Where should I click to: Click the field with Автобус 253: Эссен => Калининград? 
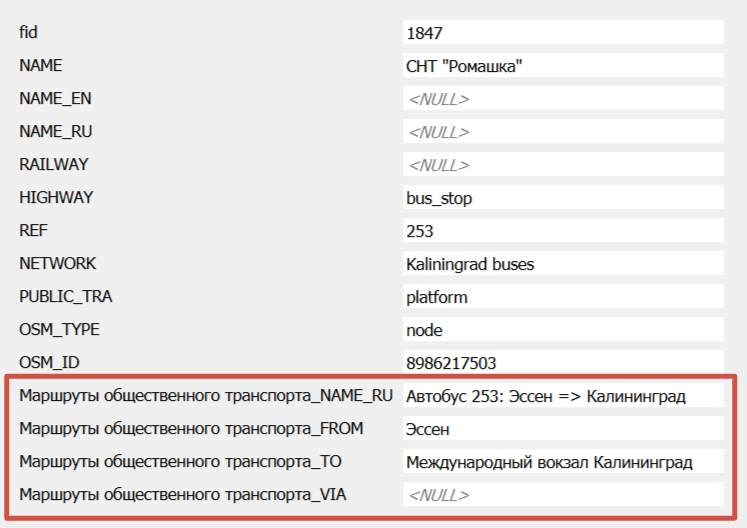click(x=562, y=396)
